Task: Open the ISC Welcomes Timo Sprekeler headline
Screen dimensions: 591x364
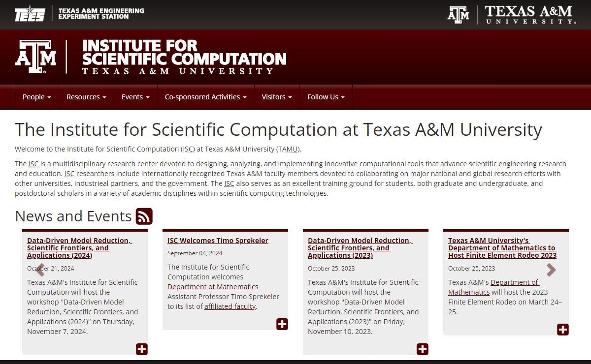Action: (218, 241)
